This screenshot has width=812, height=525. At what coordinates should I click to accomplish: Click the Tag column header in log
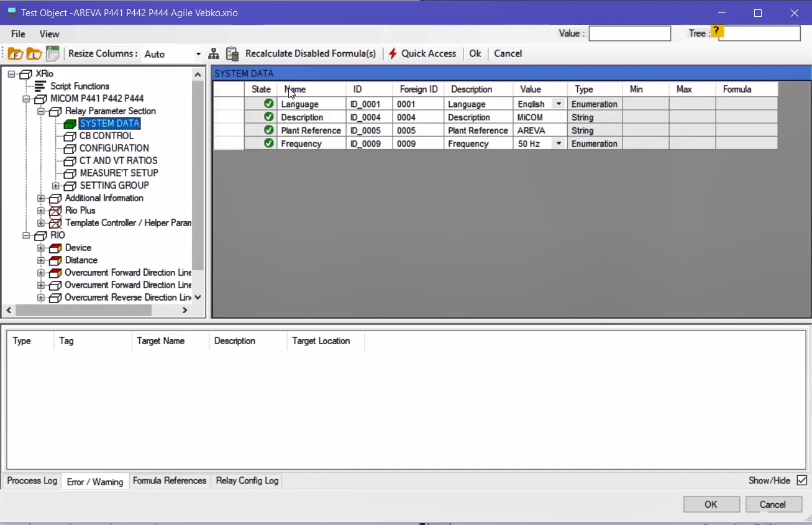[x=92, y=341]
